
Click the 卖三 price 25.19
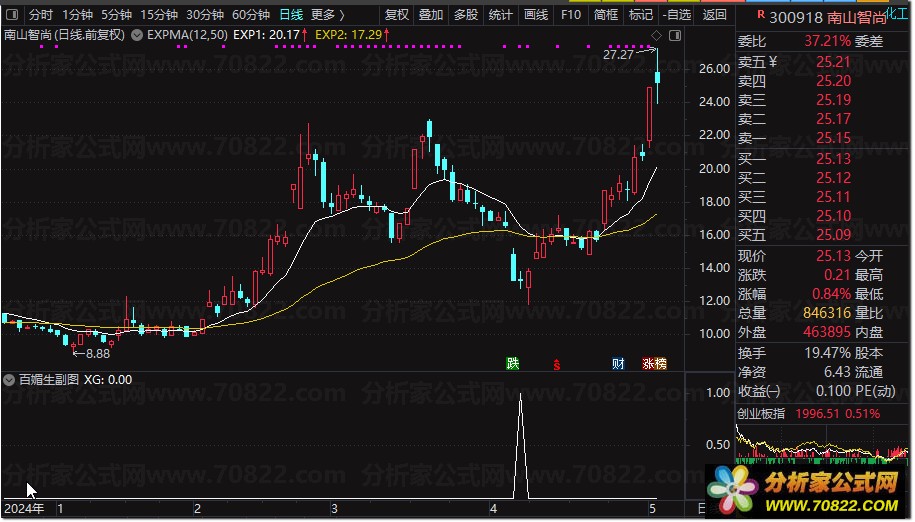pos(833,100)
